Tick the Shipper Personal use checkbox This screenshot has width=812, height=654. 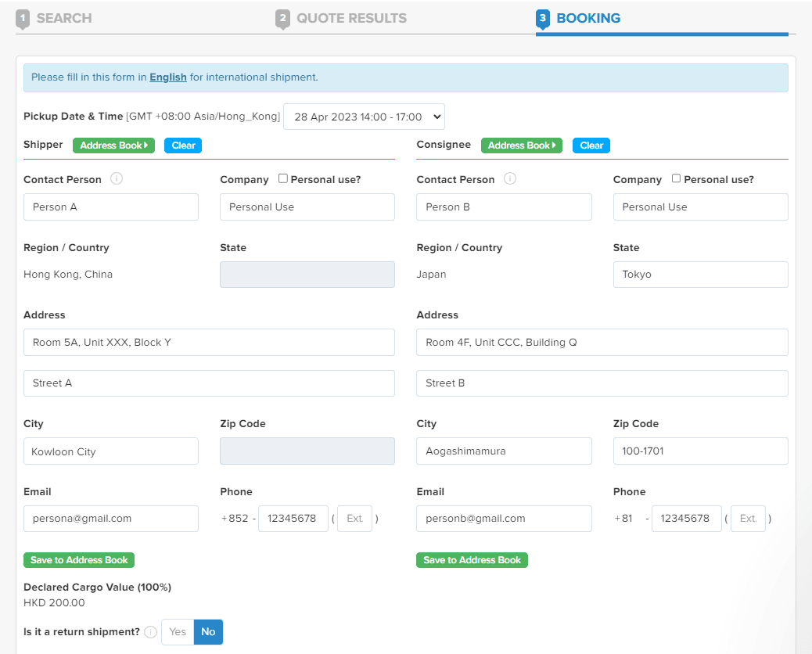pyautogui.click(x=283, y=178)
